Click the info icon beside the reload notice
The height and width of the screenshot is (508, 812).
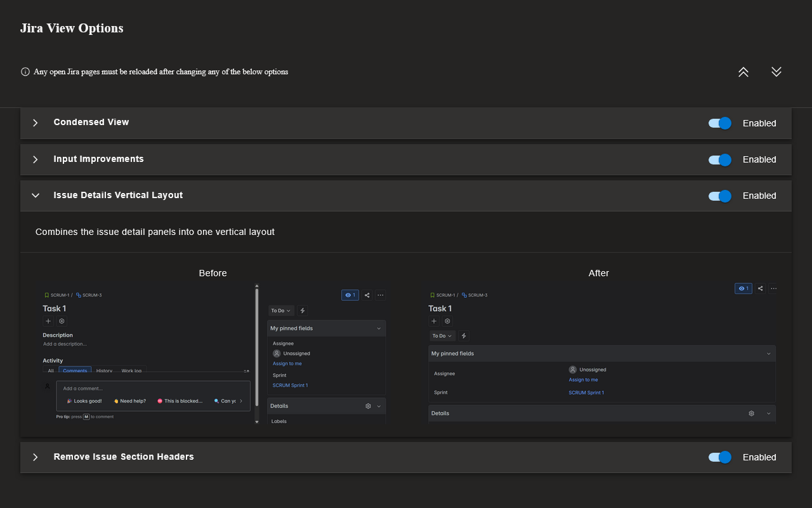point(25,72)
